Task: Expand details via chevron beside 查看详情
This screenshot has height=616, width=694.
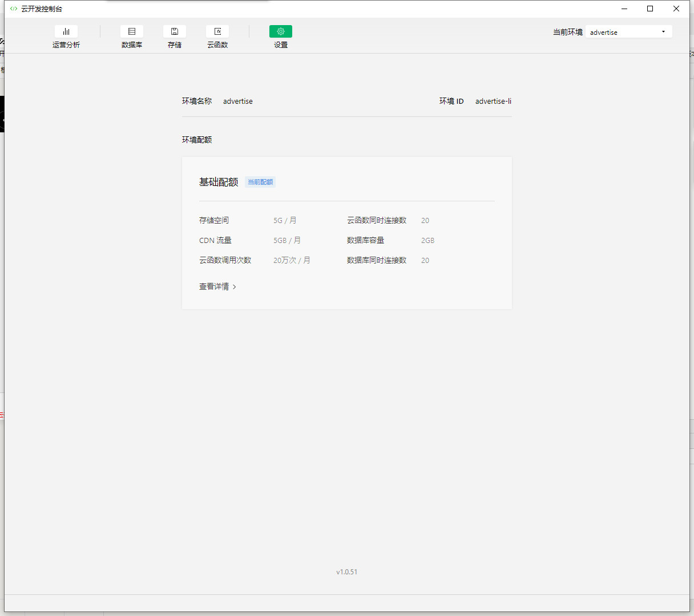Action: [235, 287]
